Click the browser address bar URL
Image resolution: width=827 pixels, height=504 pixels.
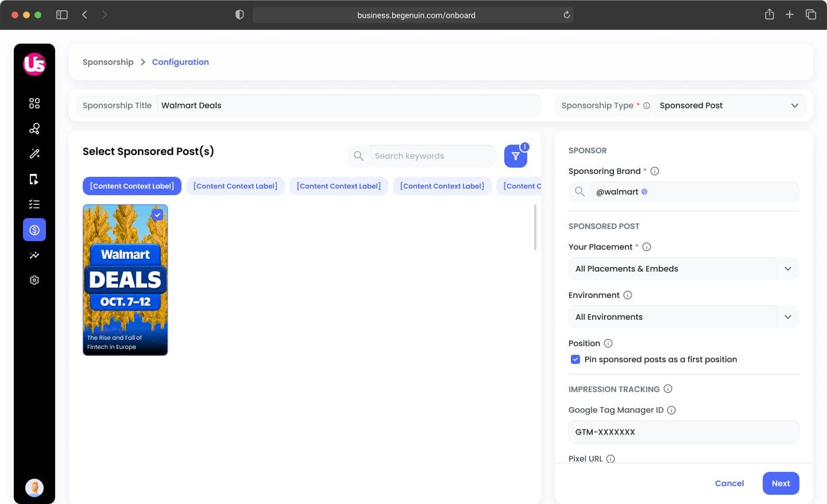tap(416, 15)
